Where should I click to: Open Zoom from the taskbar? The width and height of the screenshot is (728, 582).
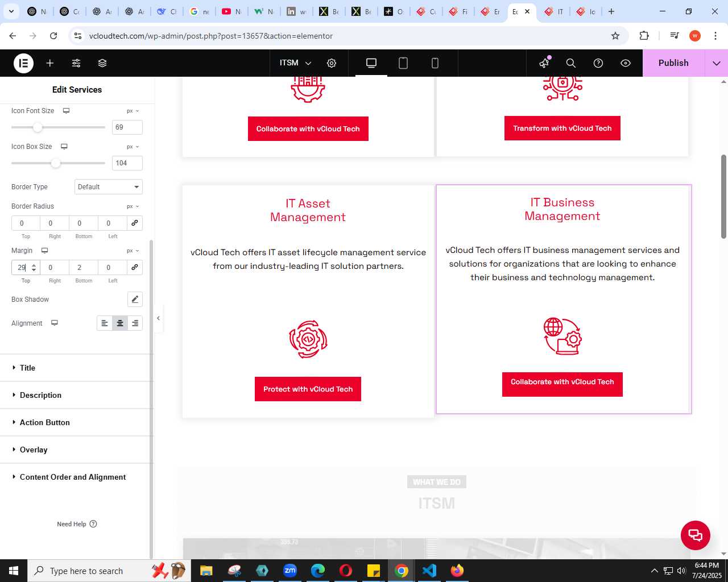(x=290, y=571)
